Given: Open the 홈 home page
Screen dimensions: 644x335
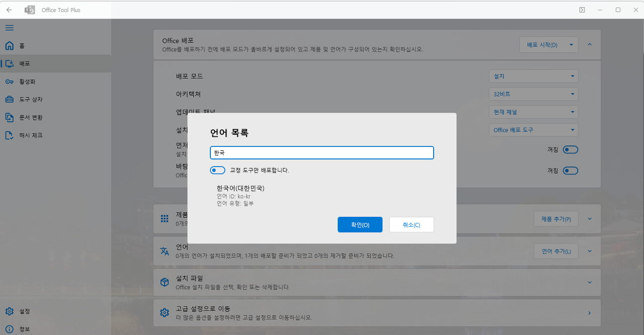Looking at the screenshot, I should pos(55,46).
